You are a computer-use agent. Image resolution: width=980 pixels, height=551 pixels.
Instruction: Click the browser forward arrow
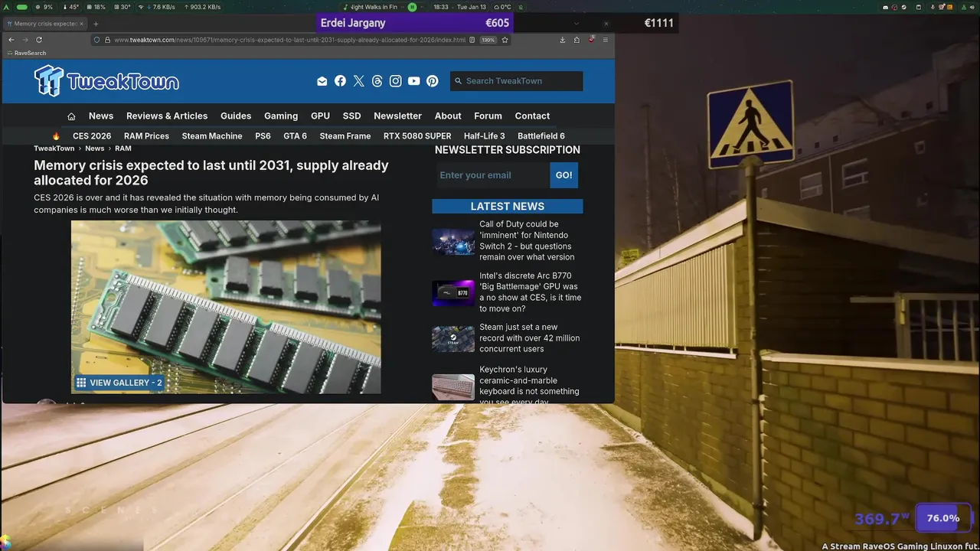click(x=25, y=40)
